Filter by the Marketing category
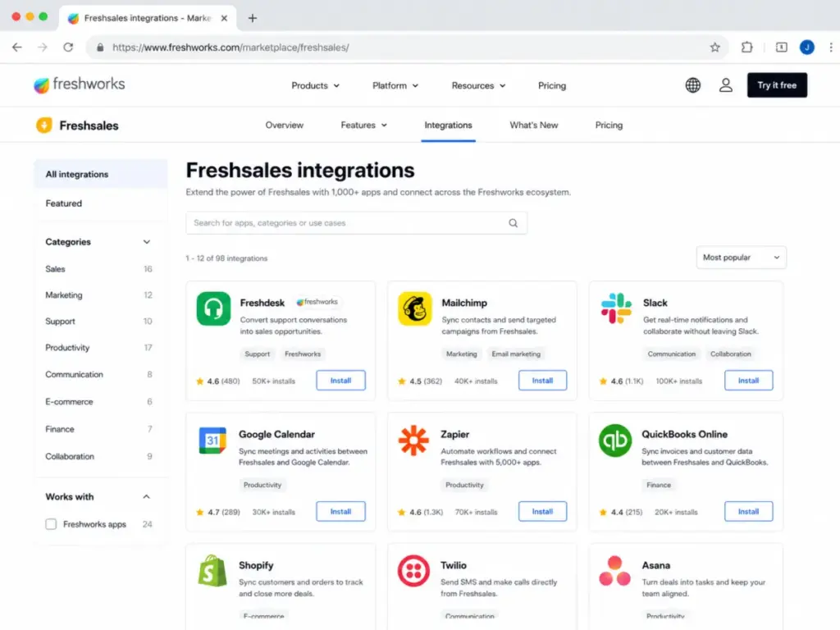Viewport: 840px width, 630px height. 98,295
